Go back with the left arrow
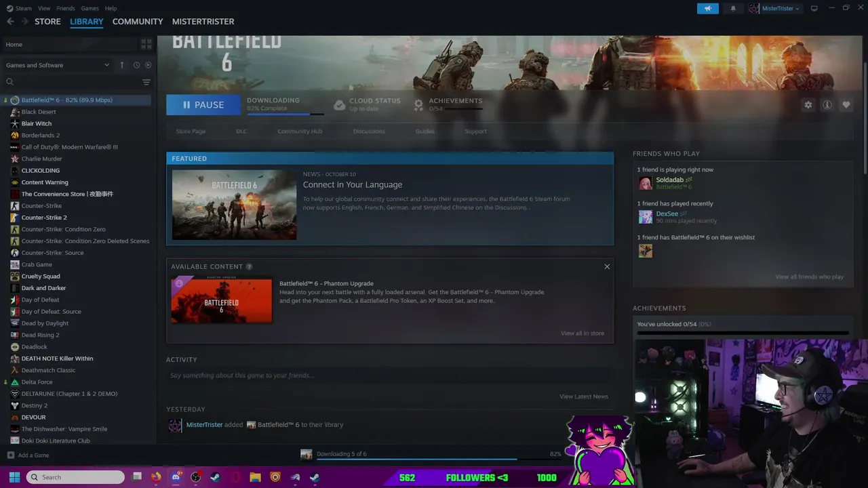 point(10,22)
